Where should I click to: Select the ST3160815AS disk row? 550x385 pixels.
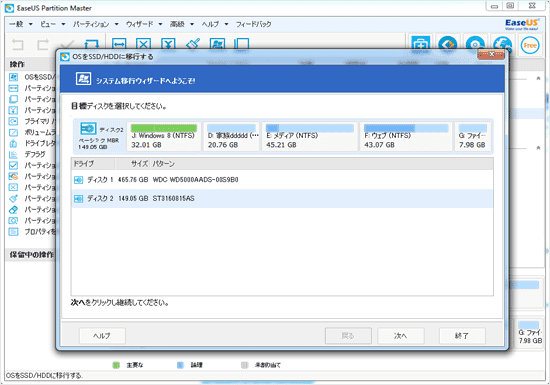[x=282, y=198]
